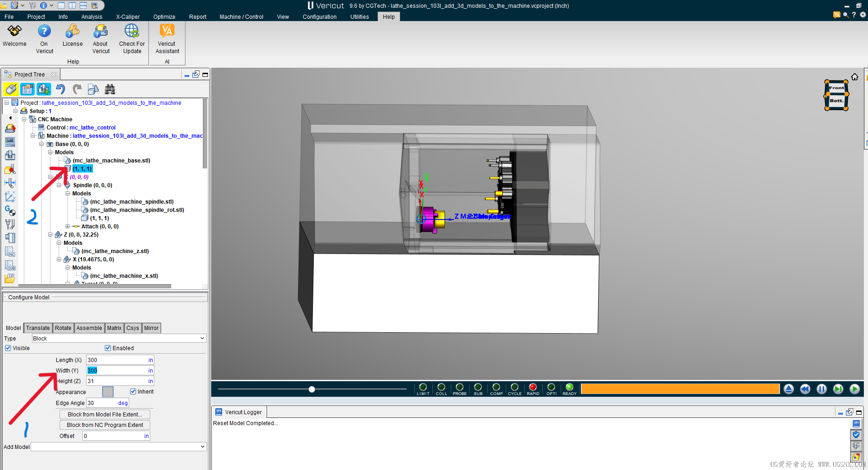Collapse the Z (0, 0, 32.25) node
The image size is (868, 470).
click(x=50, y=235)
